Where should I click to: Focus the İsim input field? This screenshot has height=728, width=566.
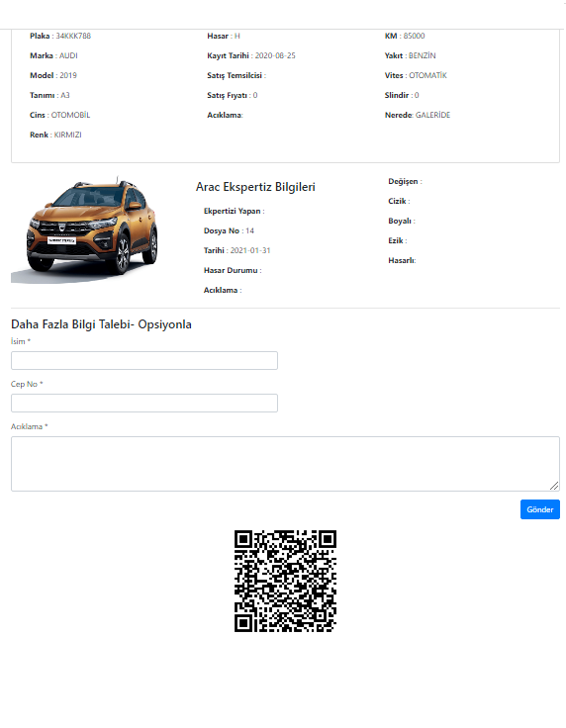[144, 361]
